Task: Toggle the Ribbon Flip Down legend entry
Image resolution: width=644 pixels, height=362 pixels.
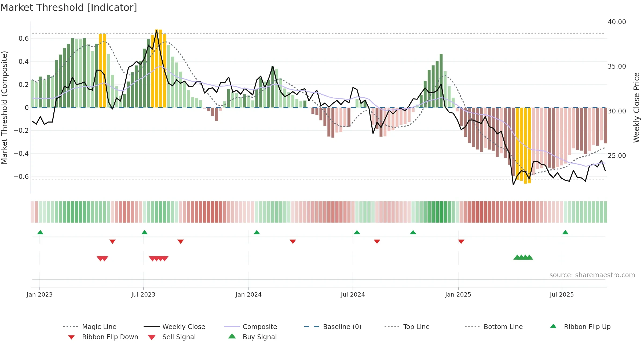Action: tap(103, 337)
